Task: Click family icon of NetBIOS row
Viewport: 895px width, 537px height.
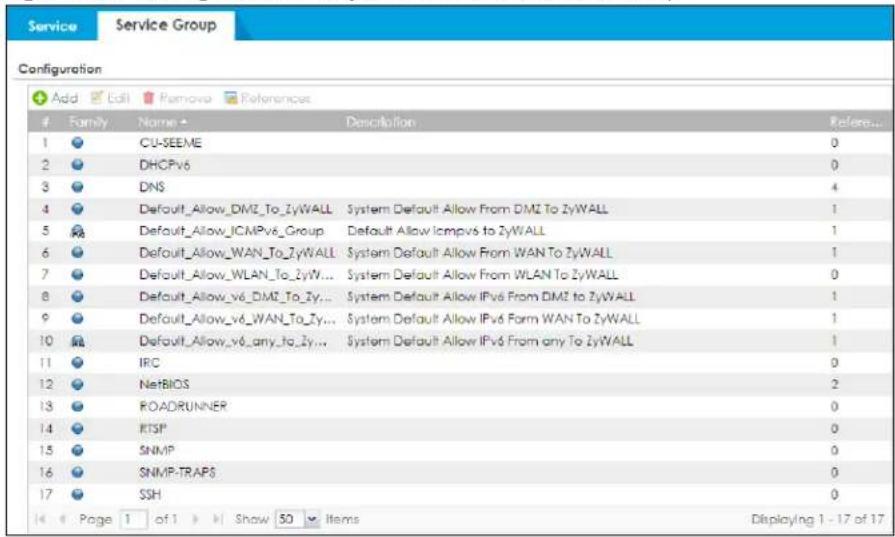Action: [78, 385]
